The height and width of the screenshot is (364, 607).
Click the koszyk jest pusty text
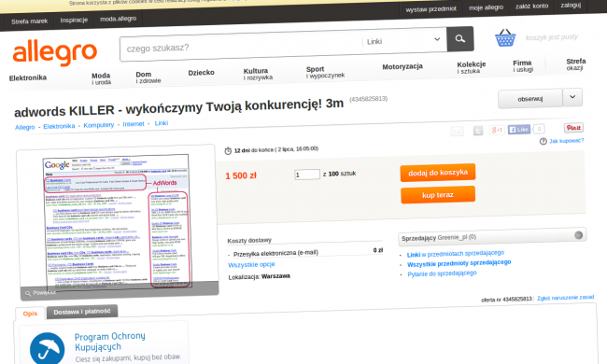(552, 37)
